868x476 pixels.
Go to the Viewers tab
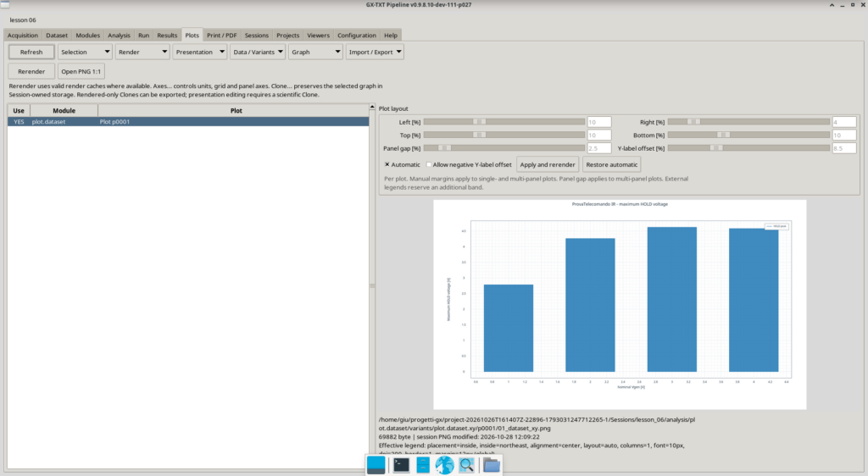(318, 36)
